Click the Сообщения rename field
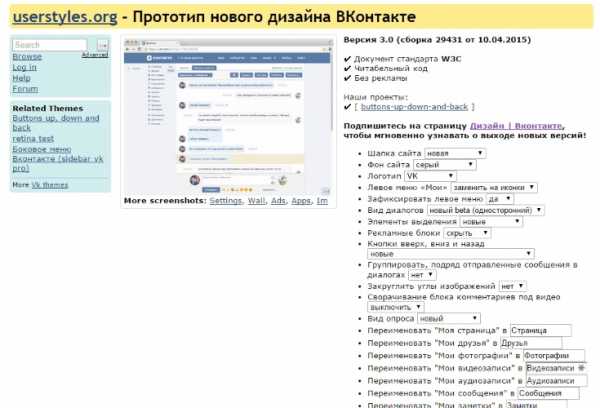 click(x=548, y=393)
